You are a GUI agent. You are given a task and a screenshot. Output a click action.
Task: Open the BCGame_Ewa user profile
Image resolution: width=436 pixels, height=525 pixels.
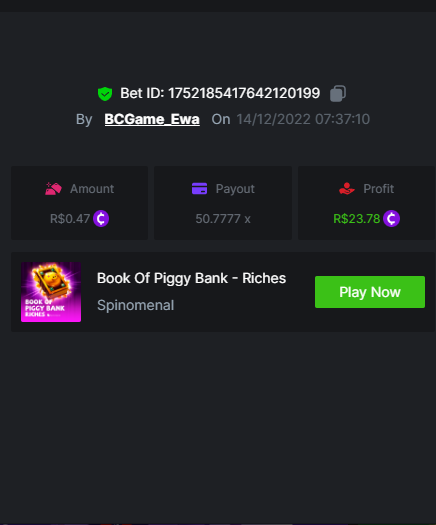(152, 119)
